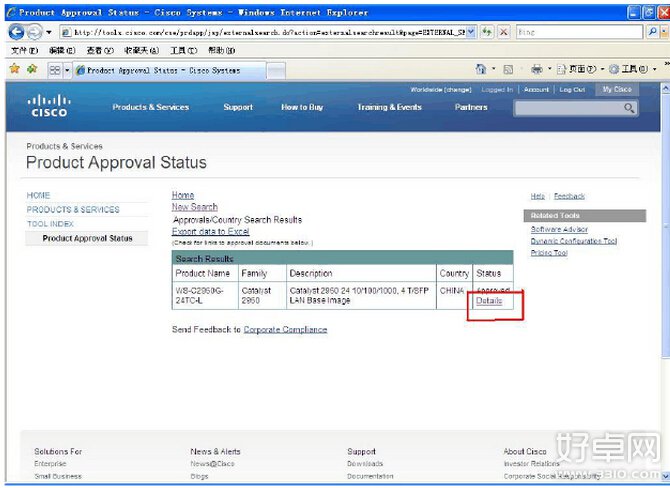Click the URL address bar
The width and height of the screenshot is (670, 488).
(x=263, y=32)
